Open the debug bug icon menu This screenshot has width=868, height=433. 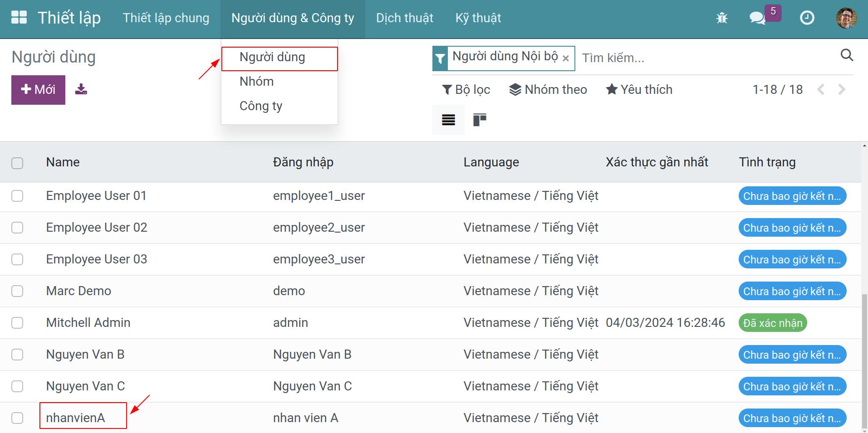point(721,18)
